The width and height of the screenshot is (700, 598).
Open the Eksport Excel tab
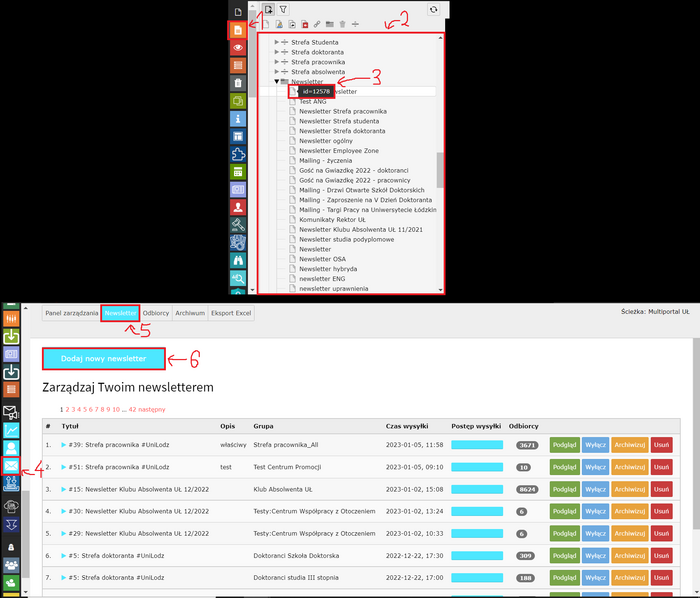point(231,313)
